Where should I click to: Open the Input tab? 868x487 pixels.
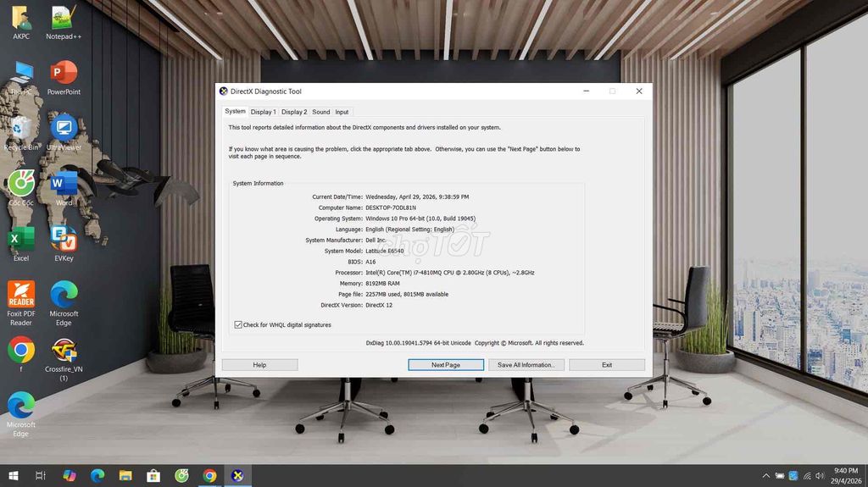click(x=342, y=112)
